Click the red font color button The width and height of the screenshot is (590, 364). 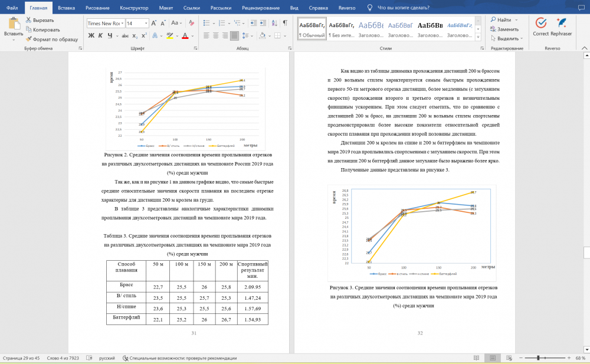185,36
